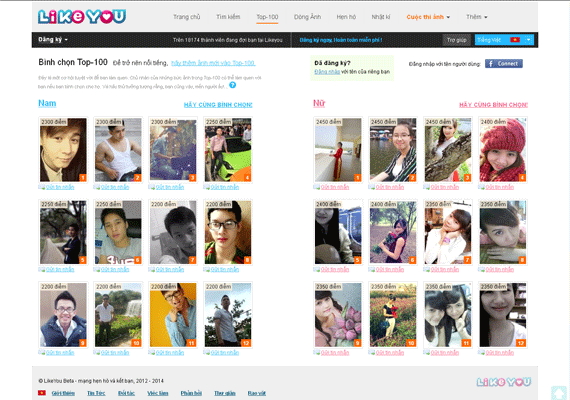Click message envelope icon under female photo 8
This screenshot has height=400, width=570.
481,269
